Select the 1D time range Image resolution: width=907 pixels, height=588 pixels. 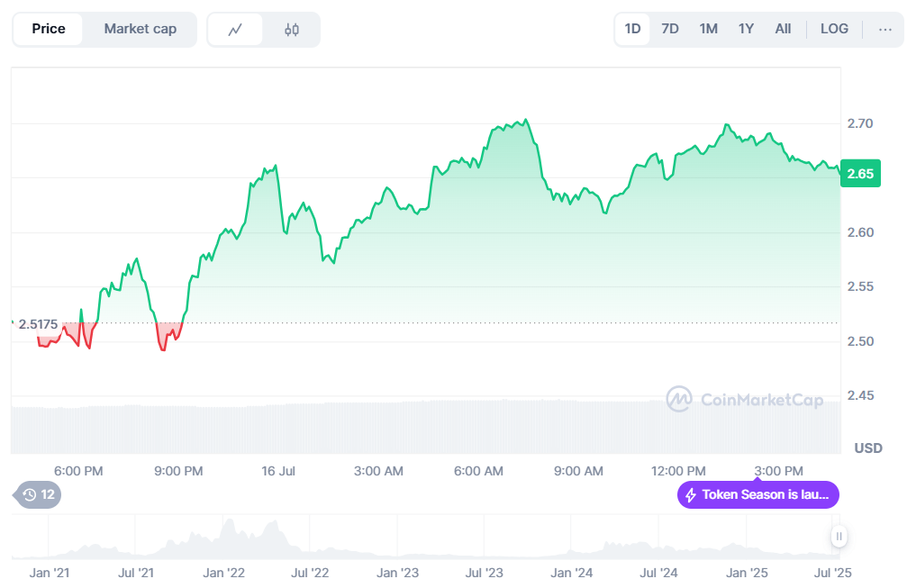[632, 29]
